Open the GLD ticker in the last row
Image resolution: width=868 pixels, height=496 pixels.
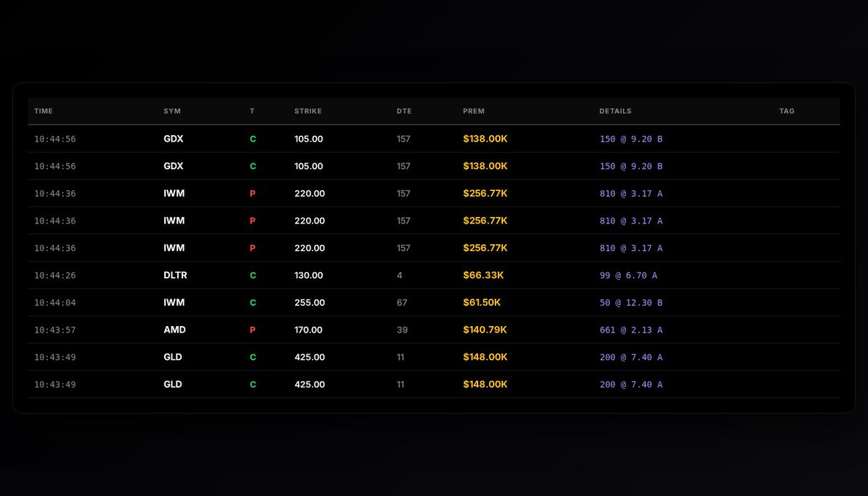click(172, 384)
